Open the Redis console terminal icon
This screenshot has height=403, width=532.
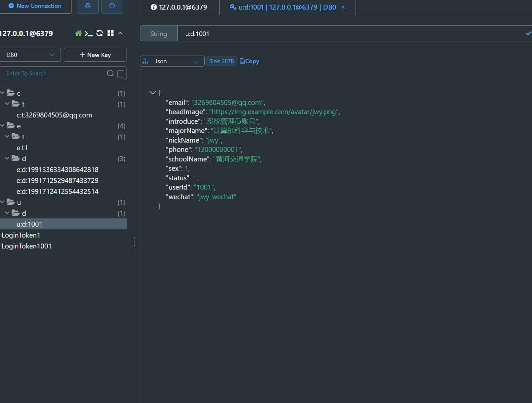pos(89,33)
